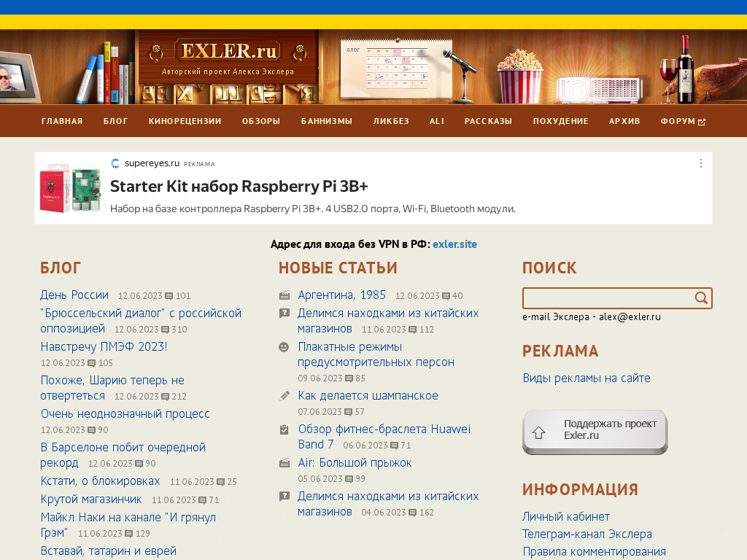Click the search magnifier icon
Image resolution: width=747 pixels, height=560 pixels.
(x=701, y=298)
